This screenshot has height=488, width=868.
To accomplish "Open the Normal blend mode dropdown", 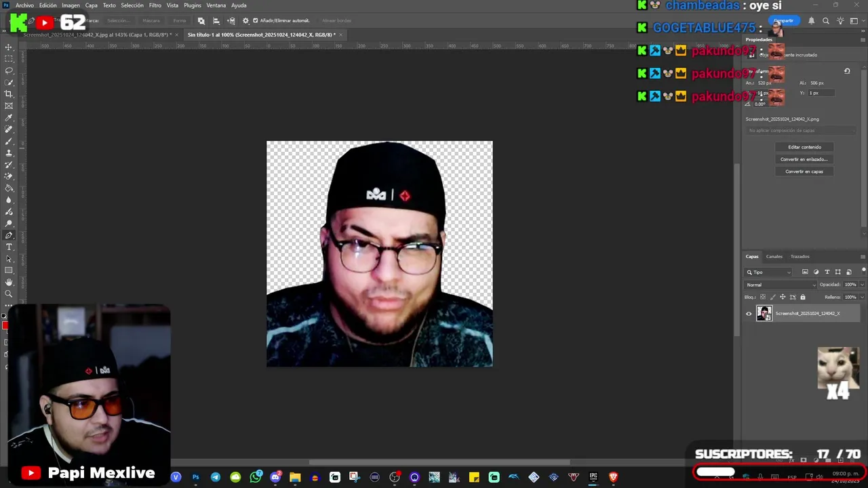I will pos(780,285).
